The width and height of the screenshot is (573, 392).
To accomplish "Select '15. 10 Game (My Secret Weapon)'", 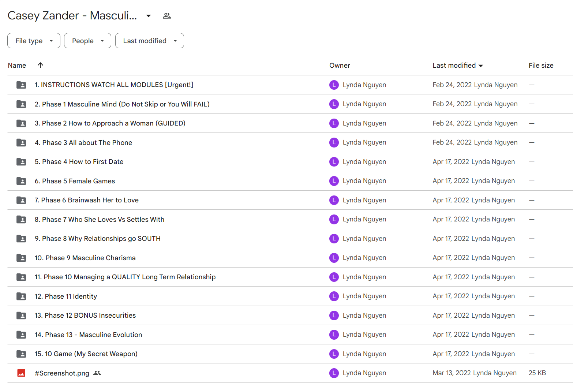I will (x=86, y=354).
